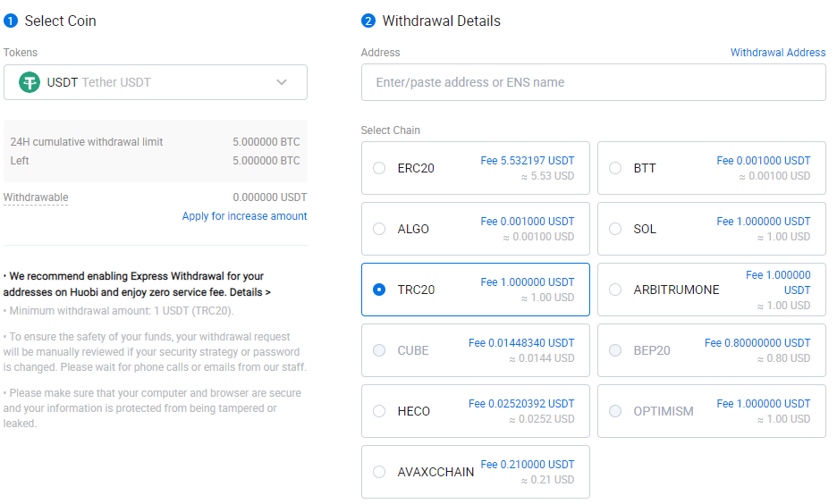Click the green Tether USDT coin icon
The image size is (837, 504).
coord(30,83)
